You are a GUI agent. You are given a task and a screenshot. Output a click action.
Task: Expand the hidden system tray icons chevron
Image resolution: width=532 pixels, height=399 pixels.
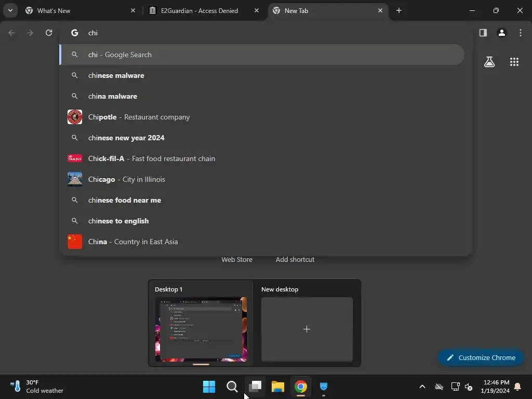click(x=422, y=387)
